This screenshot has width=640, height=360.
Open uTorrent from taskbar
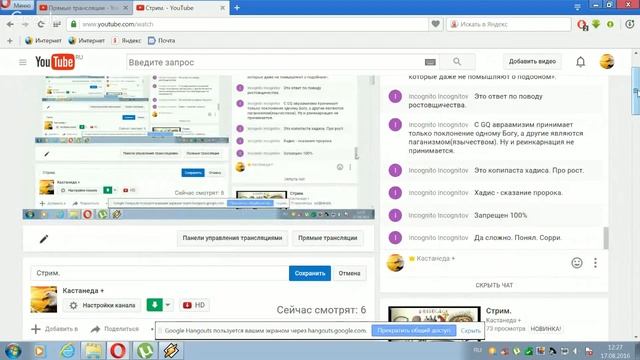point(144,351)
